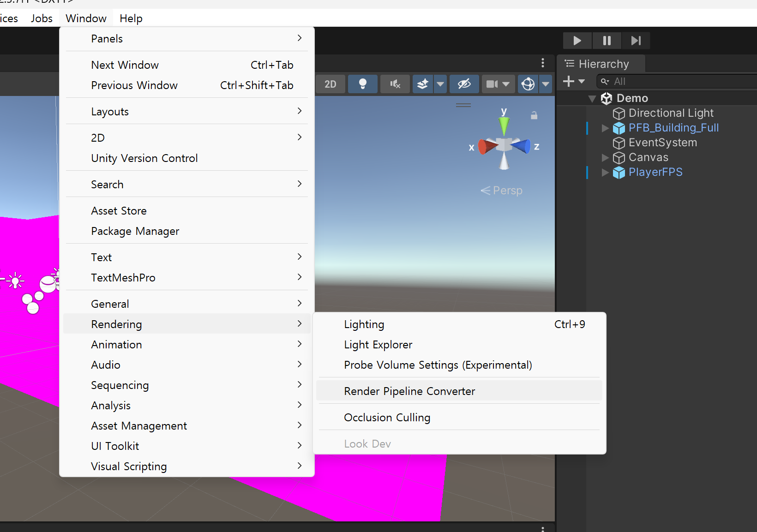
Task: Open the Jobs menu
Action: click(42, 18)
